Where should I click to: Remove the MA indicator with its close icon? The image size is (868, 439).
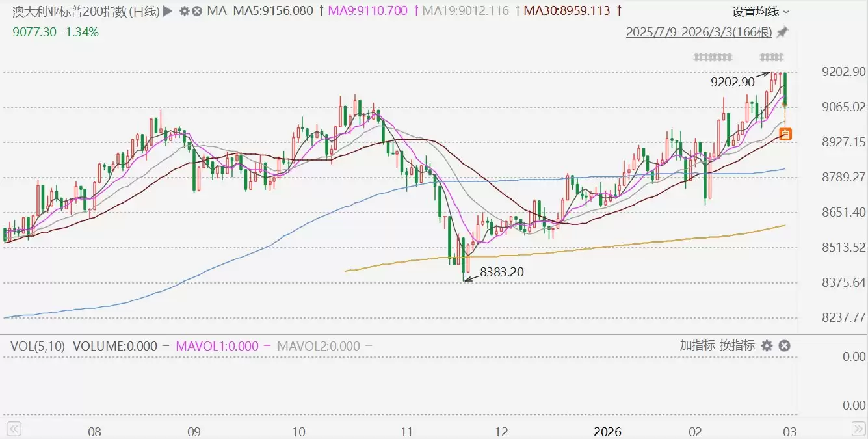click(197, 11)
